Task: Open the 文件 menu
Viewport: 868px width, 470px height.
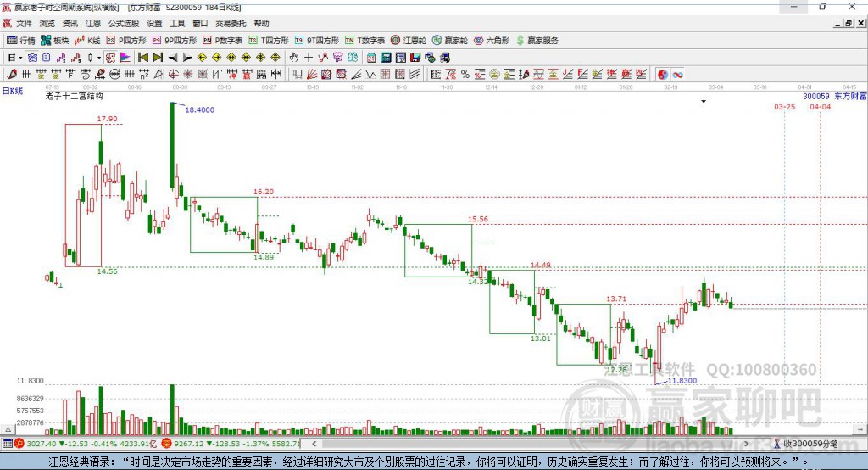Action: click(24, 23)
